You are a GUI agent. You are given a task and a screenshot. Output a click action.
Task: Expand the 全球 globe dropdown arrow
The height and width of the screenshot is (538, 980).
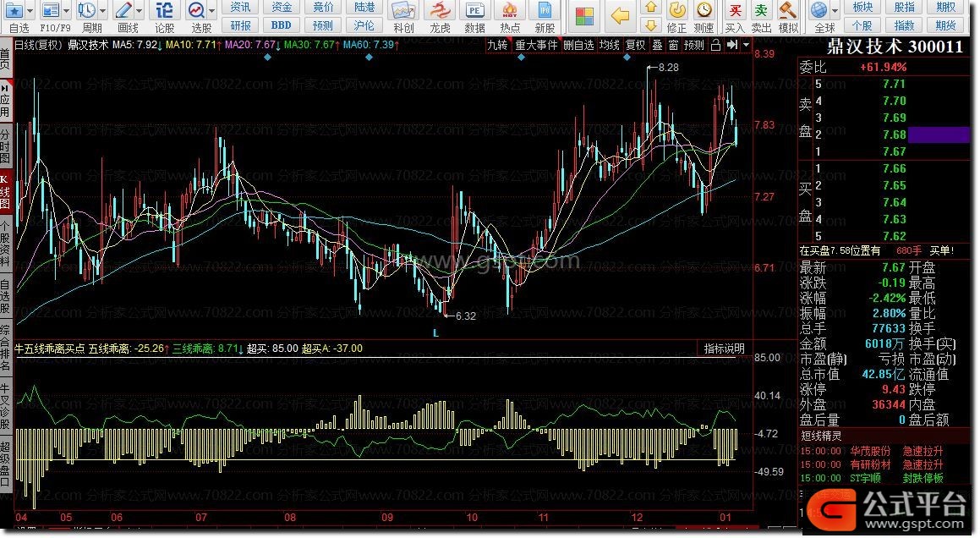pyautogui.click(x=835, y=11)
